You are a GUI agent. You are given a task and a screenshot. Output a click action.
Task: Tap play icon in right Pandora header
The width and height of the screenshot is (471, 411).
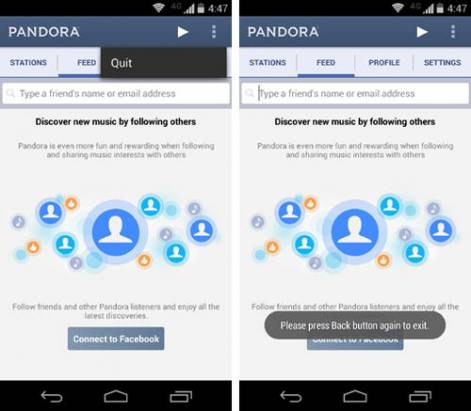[x=422, y=32]
